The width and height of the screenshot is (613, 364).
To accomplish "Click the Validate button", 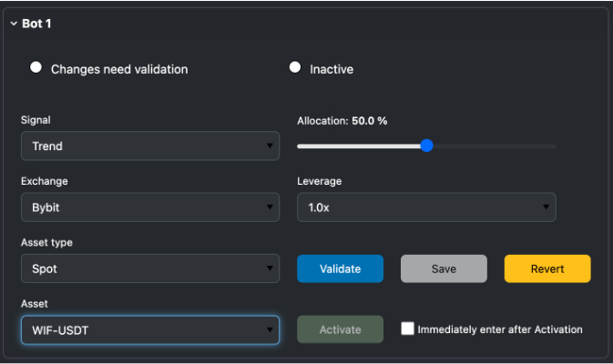I will tap(340, 268).
